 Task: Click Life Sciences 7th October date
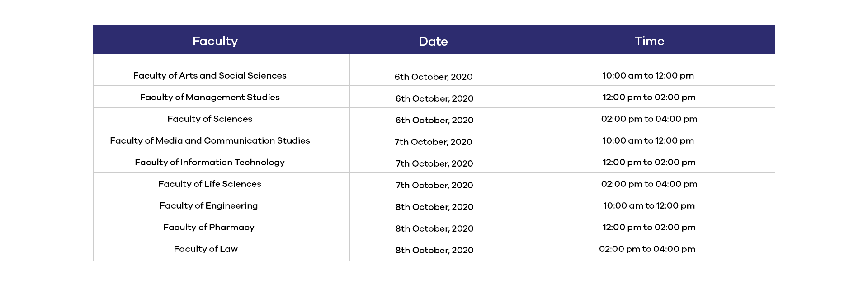tap(434, 185)
